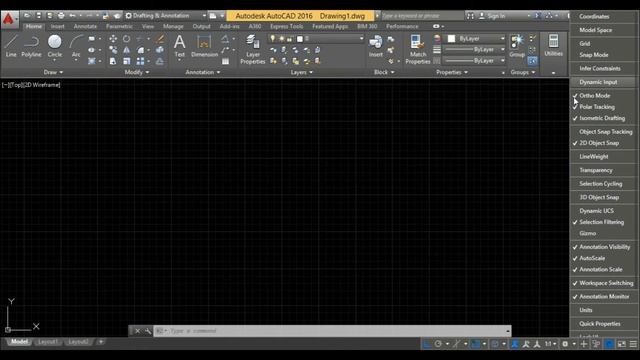Select the Circle tool

[x=55, y=46]
